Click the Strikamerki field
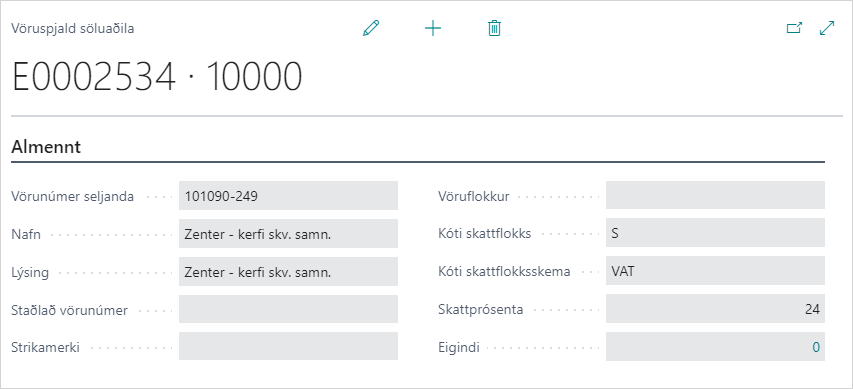Viewport: 853px width, 389px height. (x=288, y=347)
